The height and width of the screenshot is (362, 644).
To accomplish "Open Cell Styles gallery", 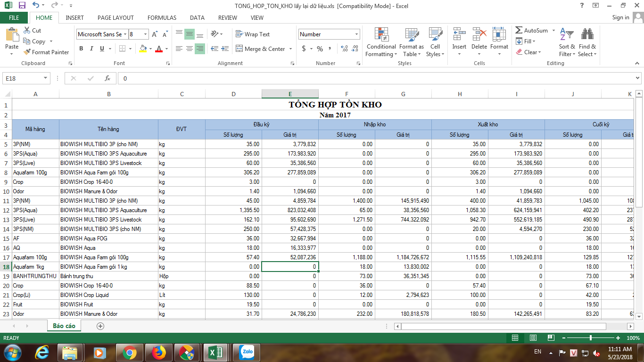I will 435,42.
